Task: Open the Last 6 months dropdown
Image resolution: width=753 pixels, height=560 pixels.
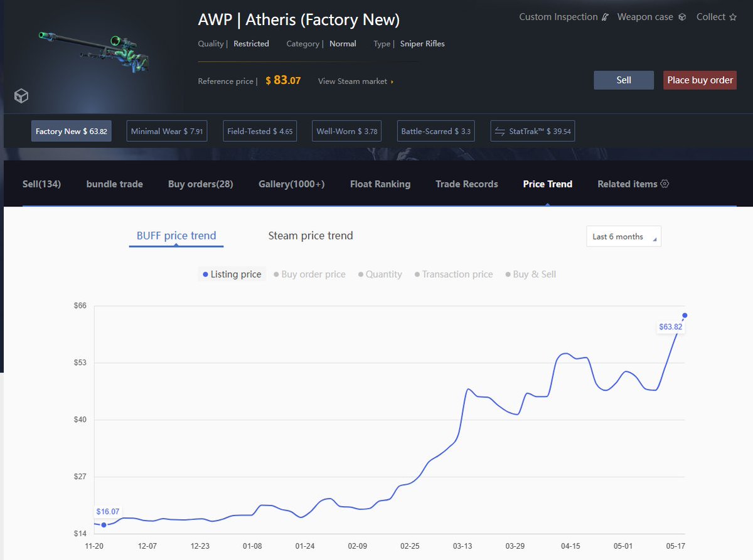Action: (624, 236)
